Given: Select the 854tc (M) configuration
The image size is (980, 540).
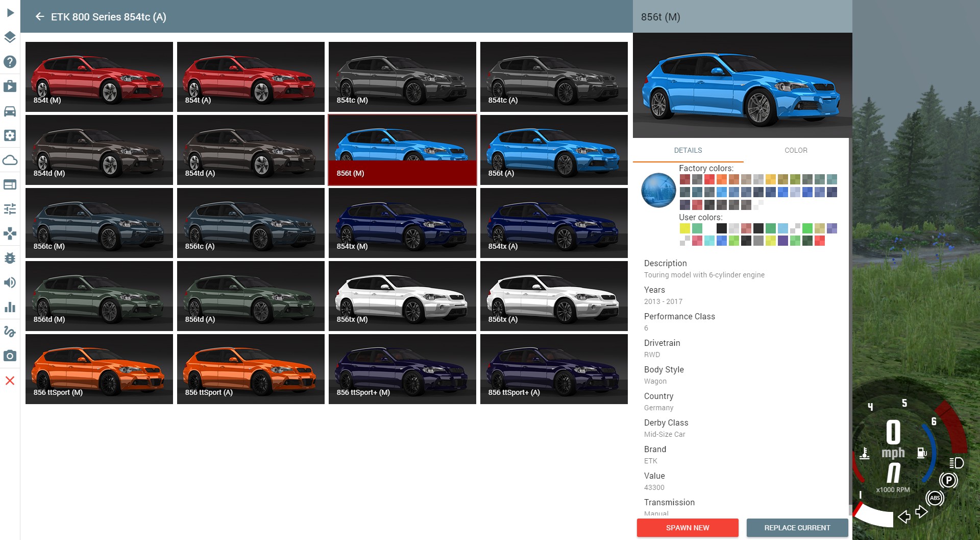Looking at the screenshot, I should tap(402, 77).
